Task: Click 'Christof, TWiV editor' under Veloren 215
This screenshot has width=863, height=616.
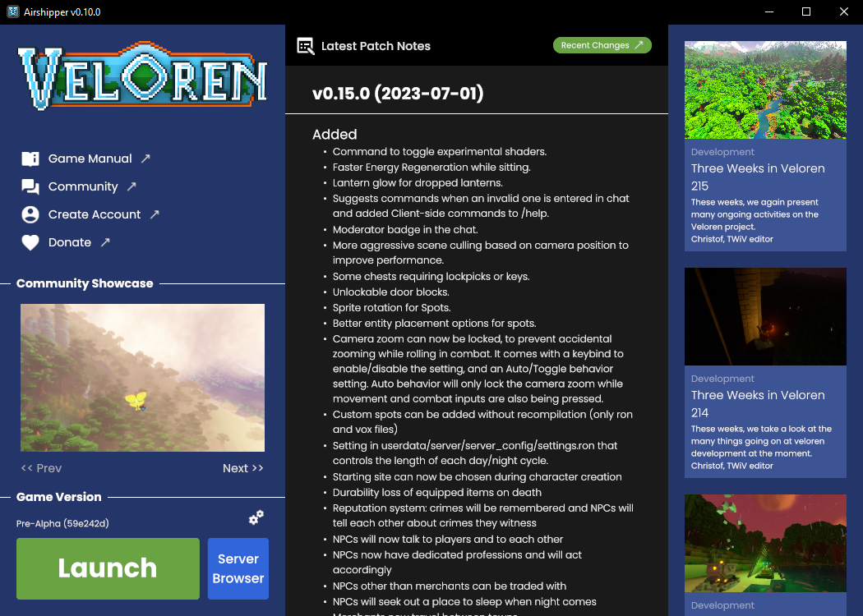Action: tap(732, 239)
